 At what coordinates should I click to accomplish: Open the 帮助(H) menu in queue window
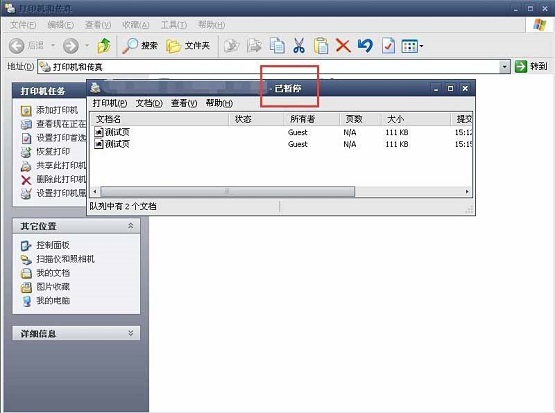pyautogui.click(x=219, y=103)
